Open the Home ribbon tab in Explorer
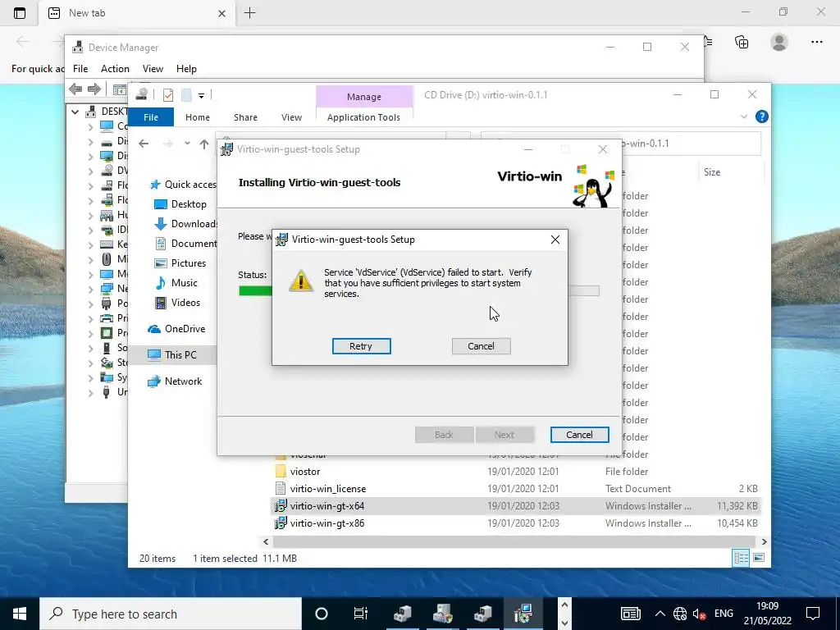Image resolution: width=840 pixels, height=630 pixels. pos(198,116)
